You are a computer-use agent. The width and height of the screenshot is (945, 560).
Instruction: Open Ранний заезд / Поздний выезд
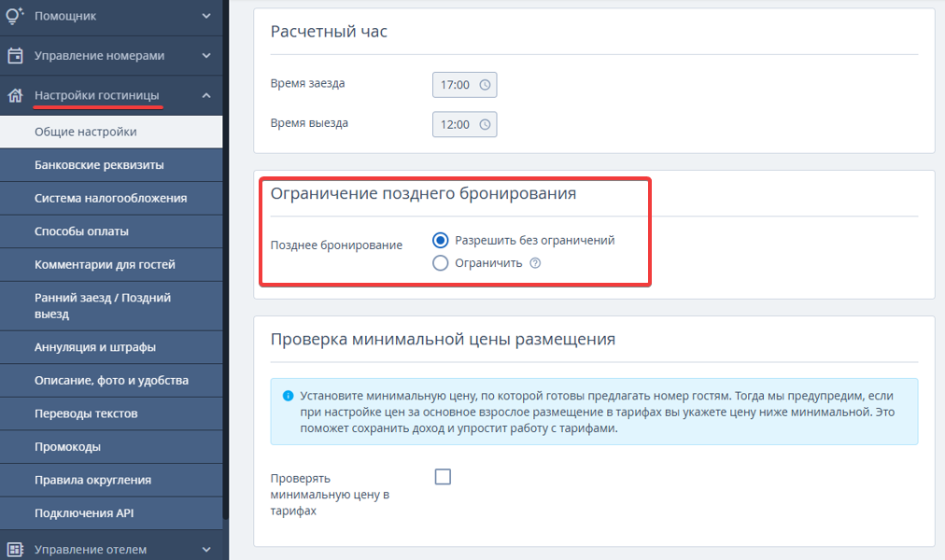click(111, 306)
